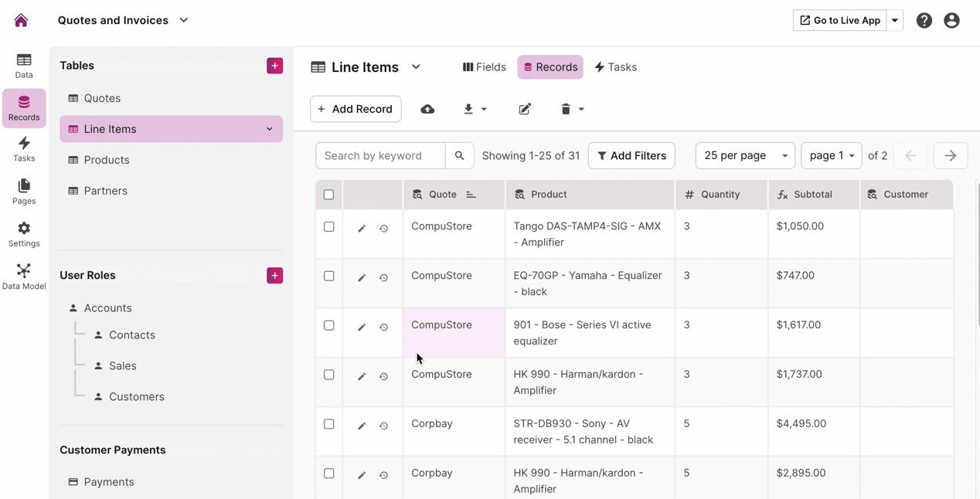Toggle the select-all checkbox in table header
This screenshot has height=499, width=980.
[328, 195]
